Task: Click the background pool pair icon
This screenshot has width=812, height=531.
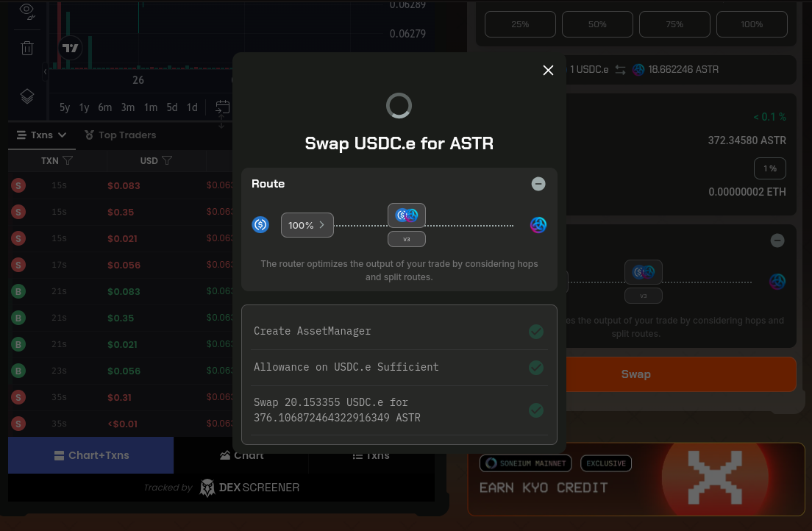Action: point(643,272)
